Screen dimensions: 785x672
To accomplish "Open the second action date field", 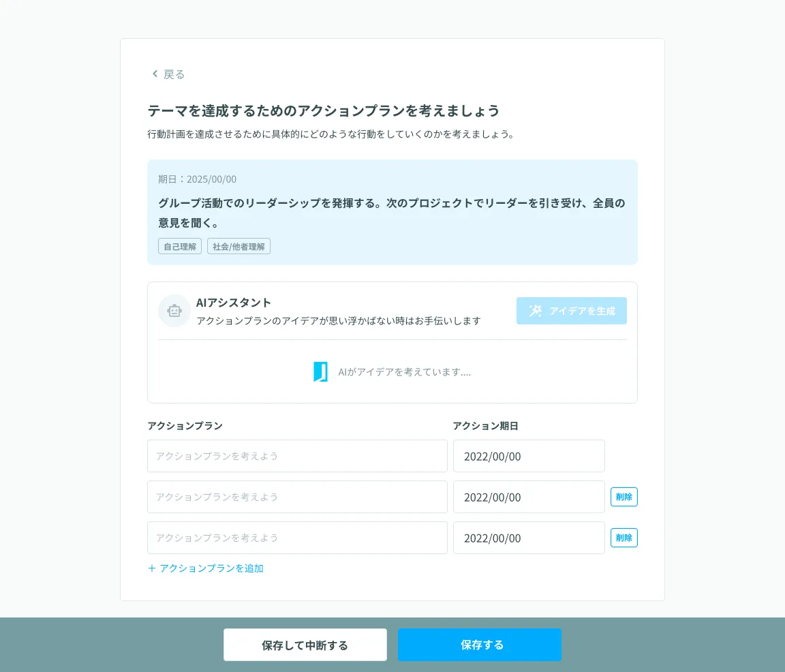I will click(529, 498).
